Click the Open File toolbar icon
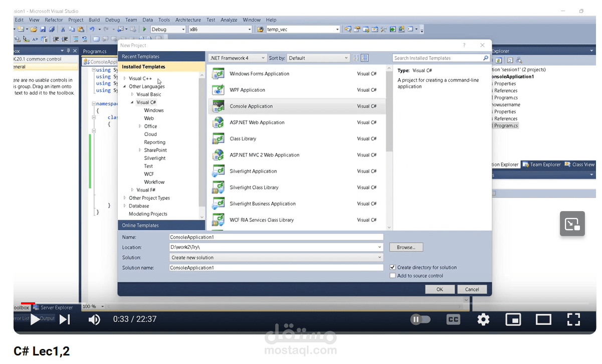This screenshot has width=602, height=364. pos(34,29)
